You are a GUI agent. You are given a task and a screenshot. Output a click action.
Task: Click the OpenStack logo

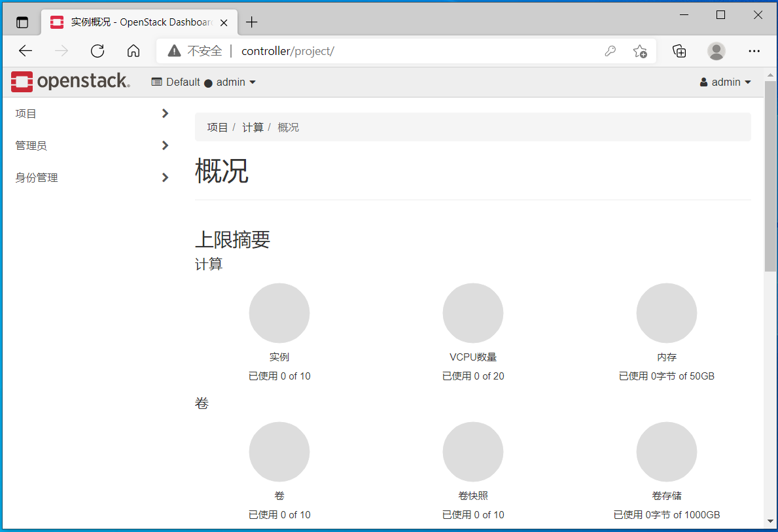[70, 81]
